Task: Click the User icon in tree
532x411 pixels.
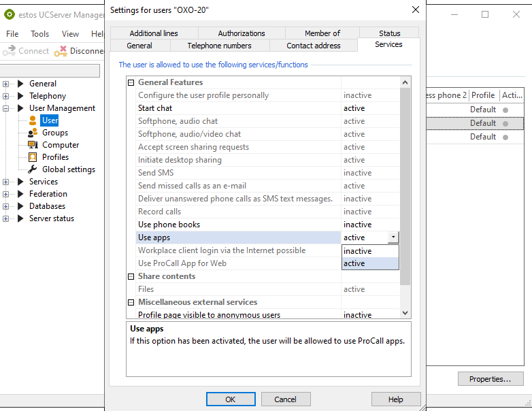Action: point(33,120)
